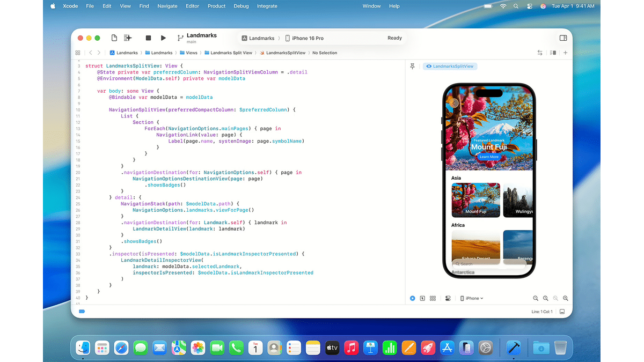Show preview variants in the canvas bar
This screenshot has width=644, height=362.
click(x=433, y=298)
